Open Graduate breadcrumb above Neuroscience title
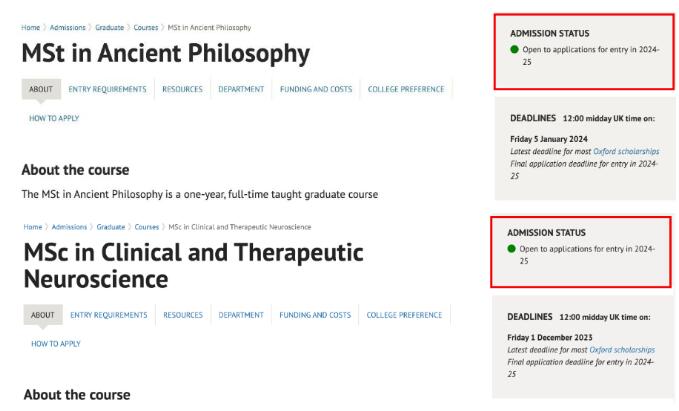 click(x=111, y=227)
